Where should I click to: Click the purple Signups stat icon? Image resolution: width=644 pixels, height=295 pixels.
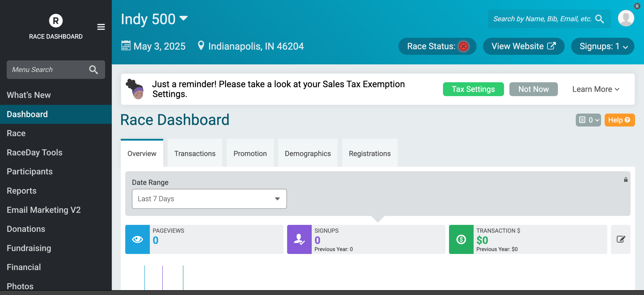pos(299,239)
